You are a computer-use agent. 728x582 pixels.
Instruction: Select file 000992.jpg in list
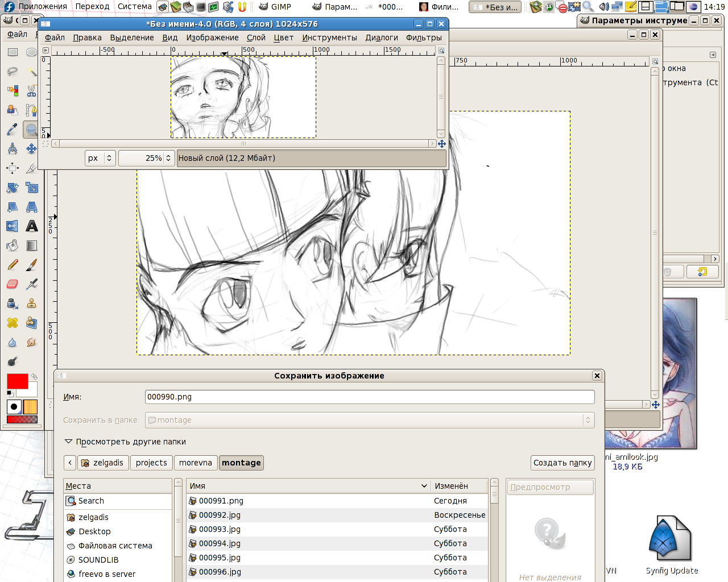(x=337, y=515)
